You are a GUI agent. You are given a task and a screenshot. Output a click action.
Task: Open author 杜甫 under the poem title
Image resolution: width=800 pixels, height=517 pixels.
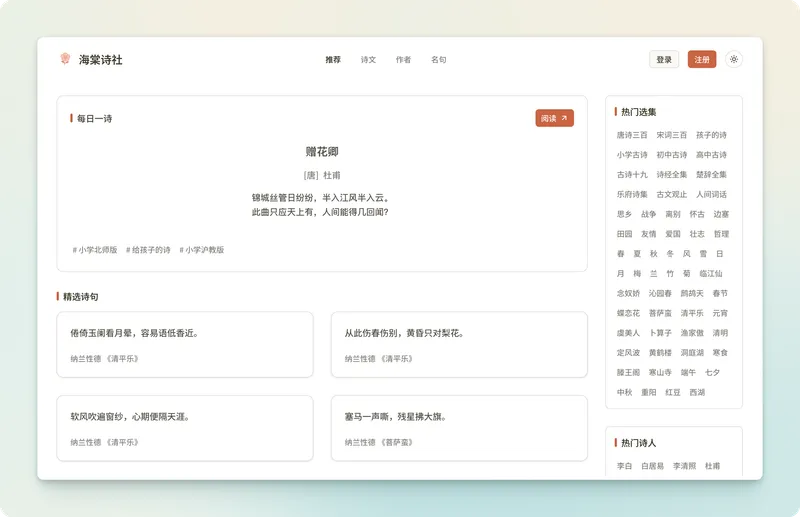click(x=332, y=175)
